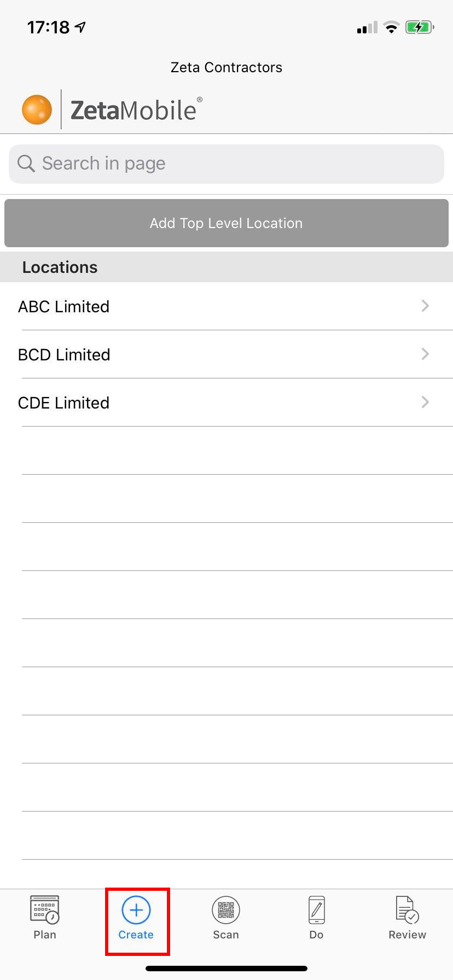Select the ABC Limited location name
Image resolution: width=453 pixels, height=980 pixels.
pos(63,307)
